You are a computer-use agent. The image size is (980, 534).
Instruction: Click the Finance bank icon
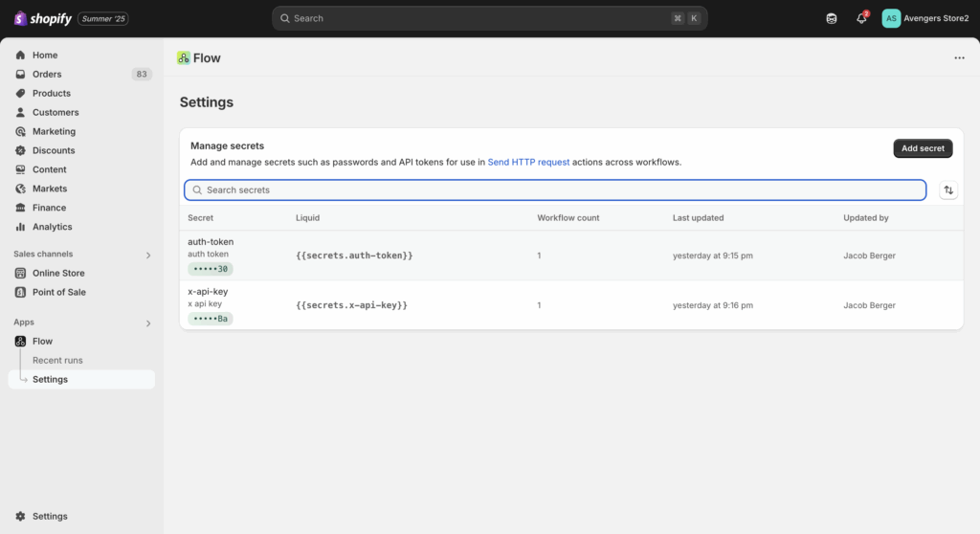click(21, 208)
